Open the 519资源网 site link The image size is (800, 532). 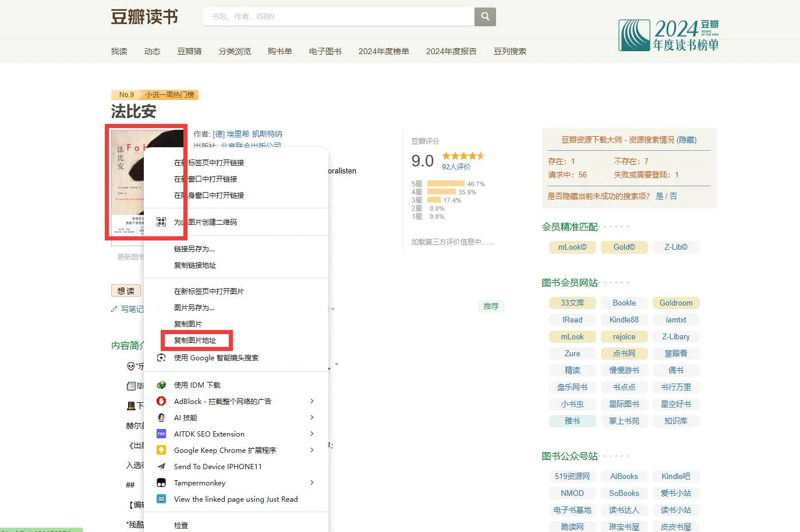coord(572,476)
